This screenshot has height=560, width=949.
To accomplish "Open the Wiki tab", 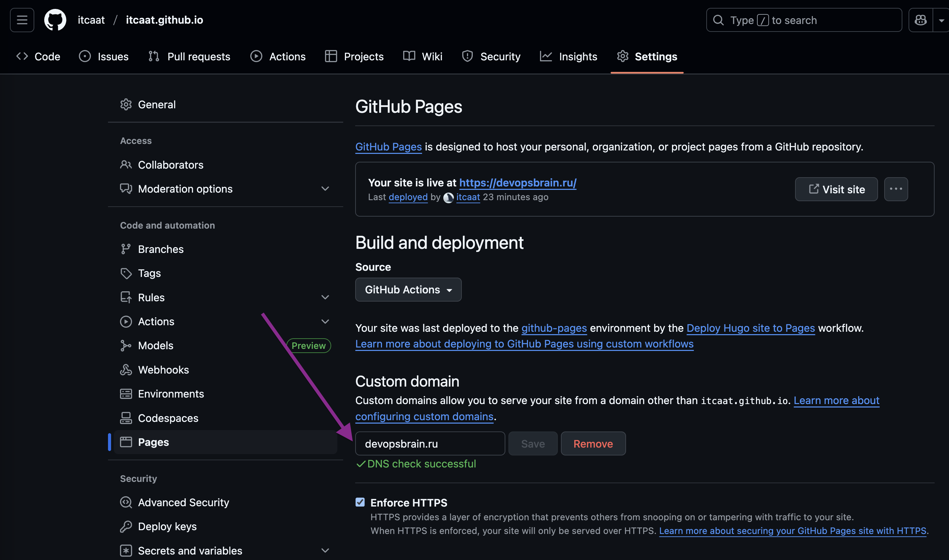I will pos(422,56).
